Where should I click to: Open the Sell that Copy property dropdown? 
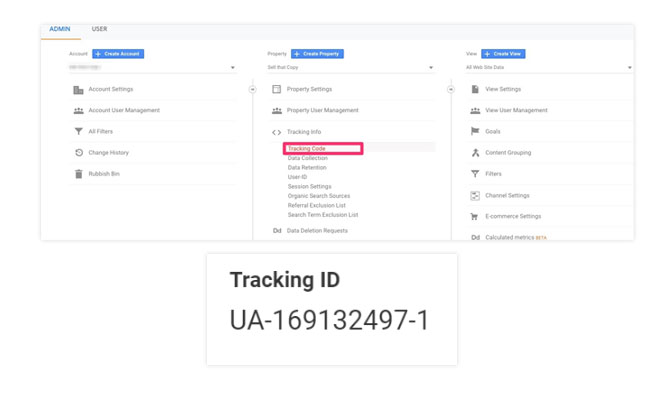tap(350, 67)
